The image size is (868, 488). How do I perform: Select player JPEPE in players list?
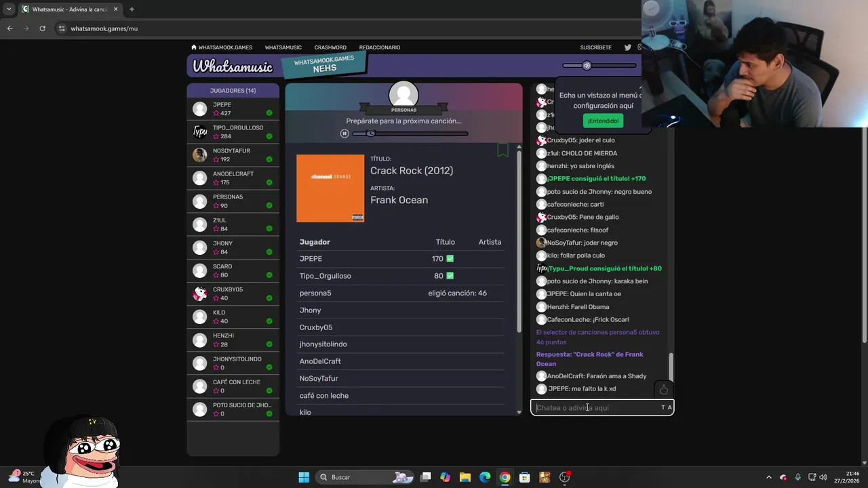233,109
